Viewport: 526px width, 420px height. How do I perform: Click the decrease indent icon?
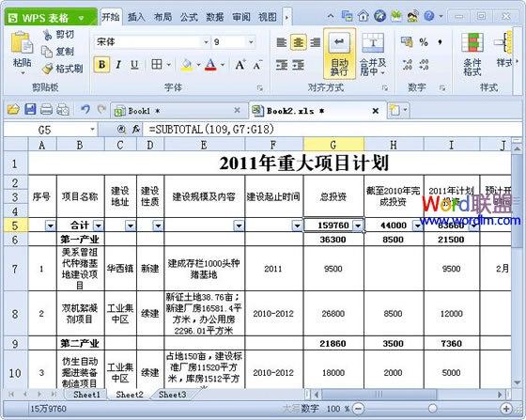pyautogui.click(x=282, y=65)
